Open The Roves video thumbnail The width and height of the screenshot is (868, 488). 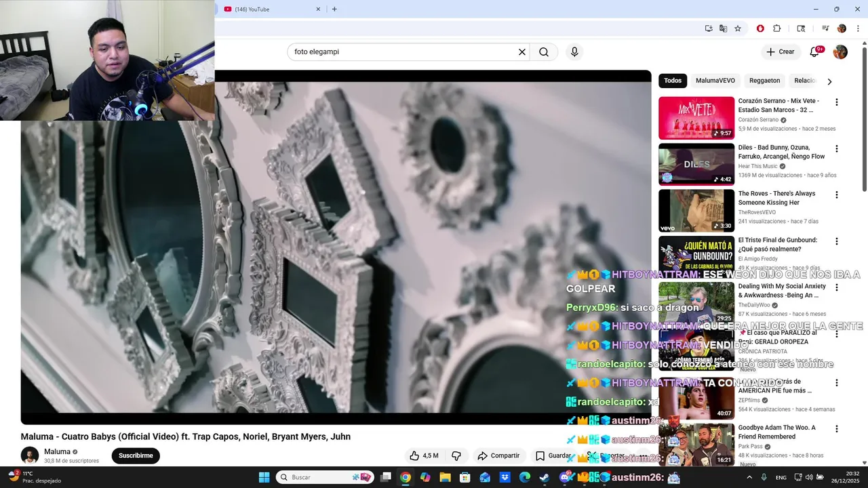(x=696, y=211)
